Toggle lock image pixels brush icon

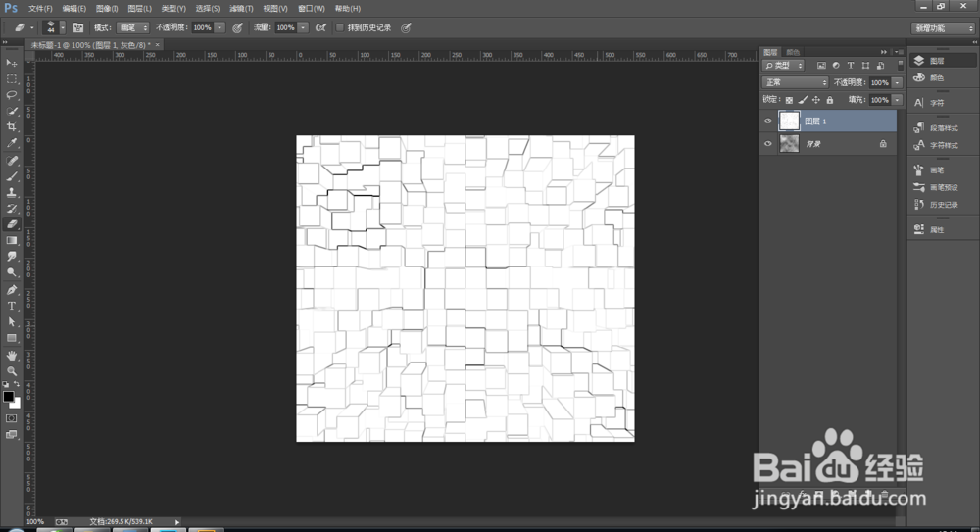click(x=804, y=100)
